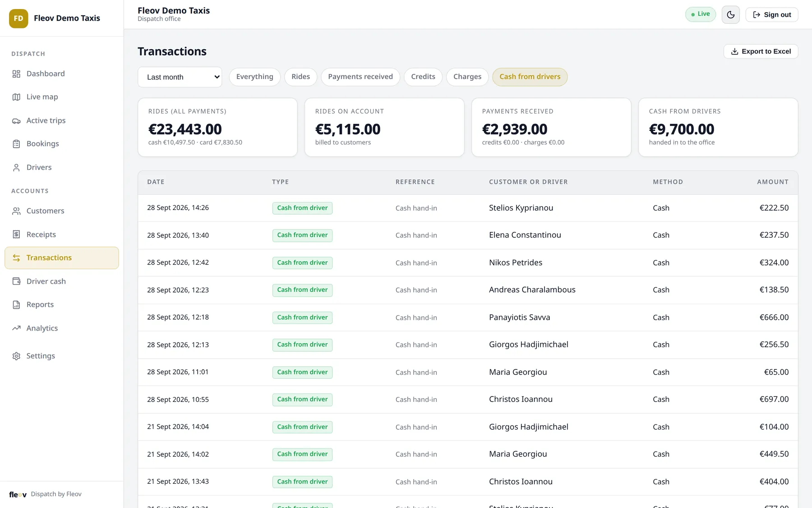Image resolution: width=812 pixels, height=508 pixels.
Task: Click the Cash from driver tag for Andreas Charalambous
Action: click(x=302, y=290)
